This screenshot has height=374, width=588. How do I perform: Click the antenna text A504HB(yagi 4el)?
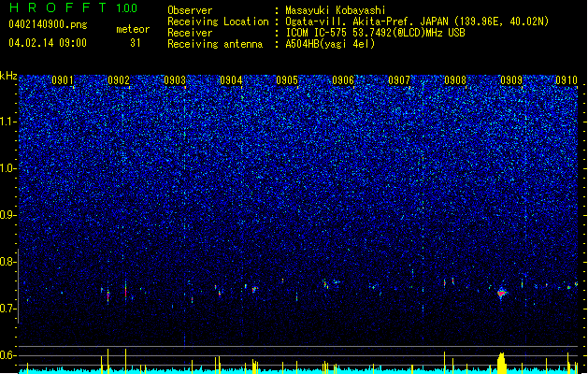tap(330, 44)
